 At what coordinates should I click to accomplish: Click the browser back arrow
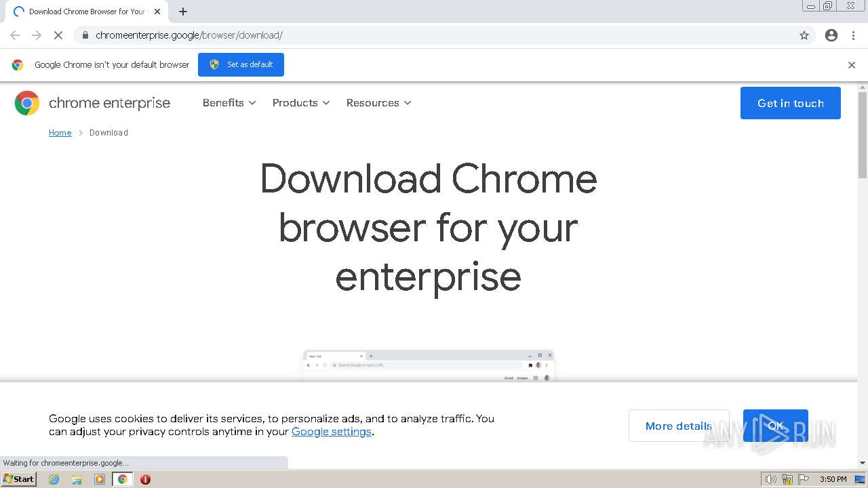15,35
